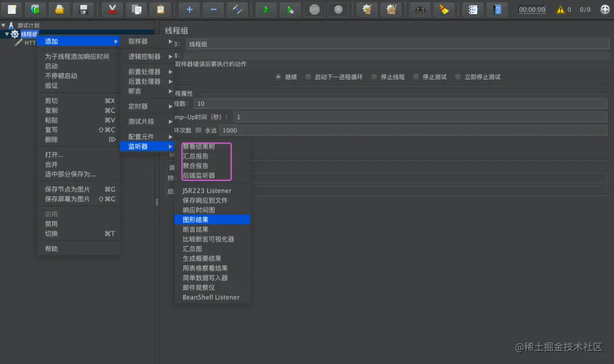Viewport: 614px width, 364px height.
Task: Click the Clear results gear-broom icon
Action: pyautogui.click(x=367, y=9)
